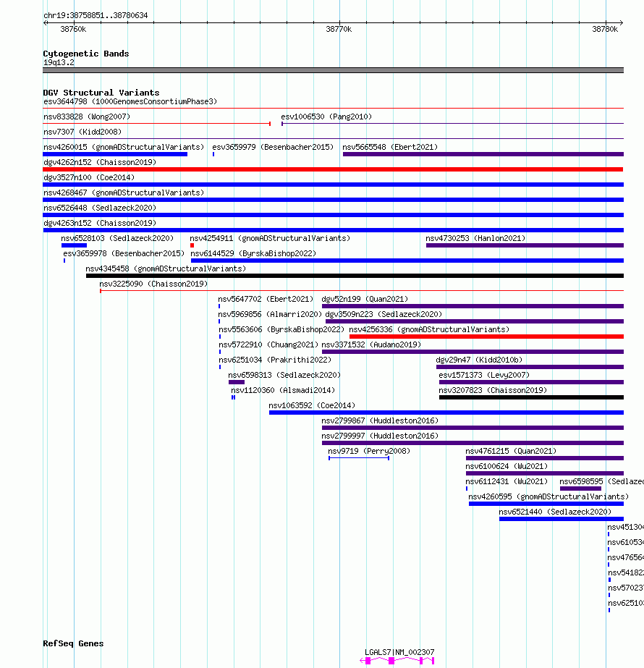Click the blue dgv3527n100 (Coe2014) bar

pyautogui.click(x=333, y=185)
